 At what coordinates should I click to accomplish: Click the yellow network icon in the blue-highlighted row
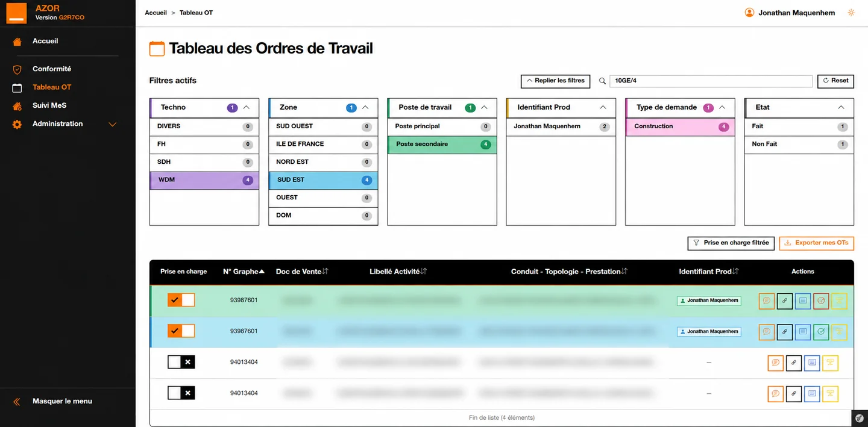[x=839, y=331]
